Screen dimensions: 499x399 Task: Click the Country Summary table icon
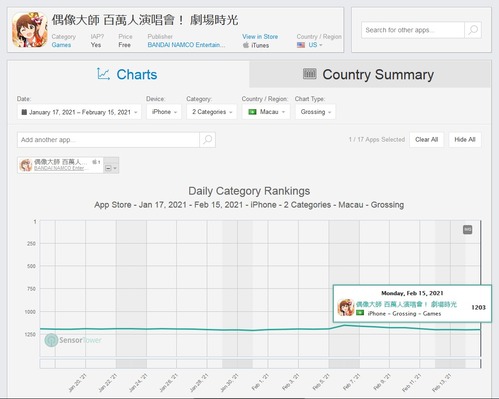coord(309,73)
